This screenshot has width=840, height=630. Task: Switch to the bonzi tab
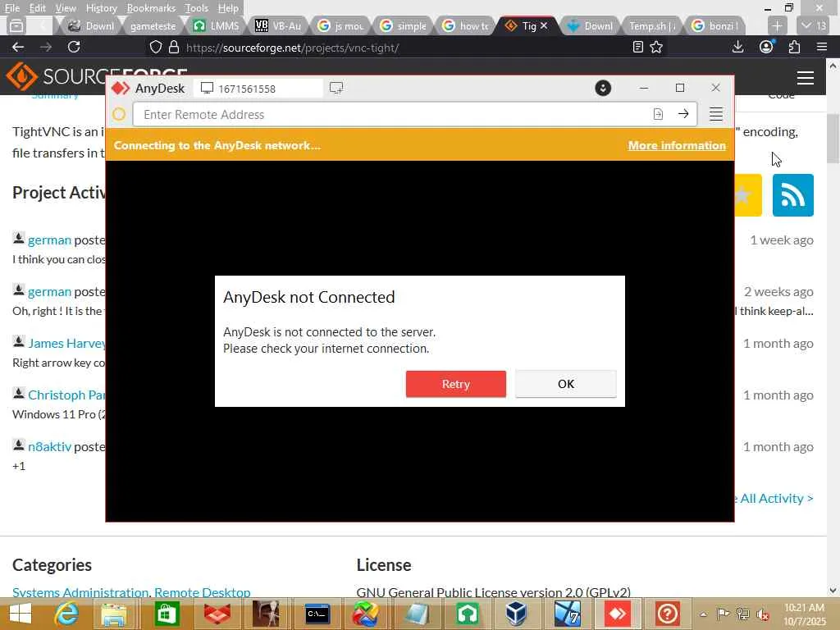(x=715, y=25)
